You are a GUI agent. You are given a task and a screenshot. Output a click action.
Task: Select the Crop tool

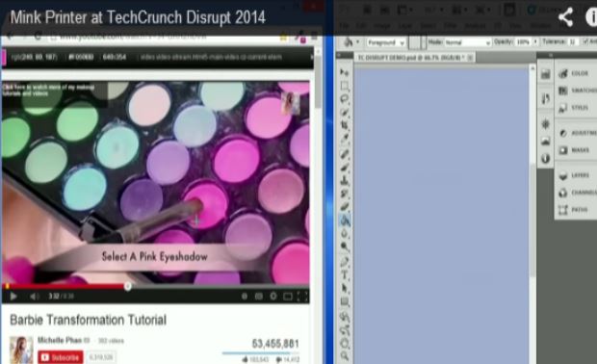click(x=344, y=125)
